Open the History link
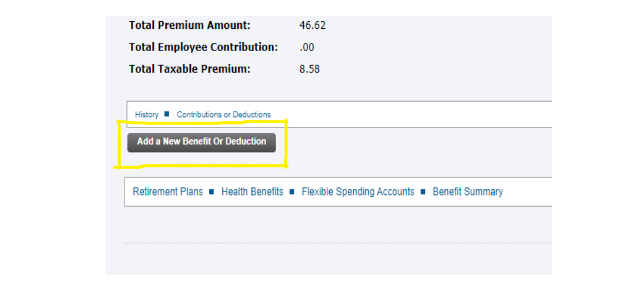 coord(147,115)
